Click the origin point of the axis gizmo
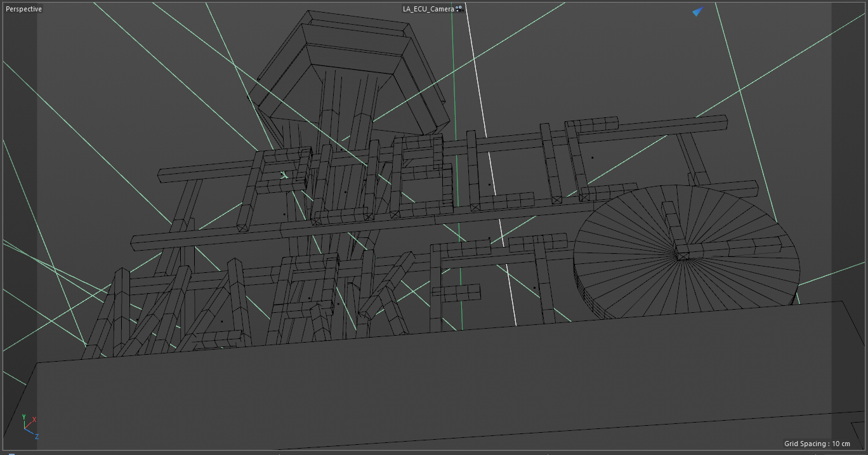This screenshot has height=455, width=868. point(25,429)
